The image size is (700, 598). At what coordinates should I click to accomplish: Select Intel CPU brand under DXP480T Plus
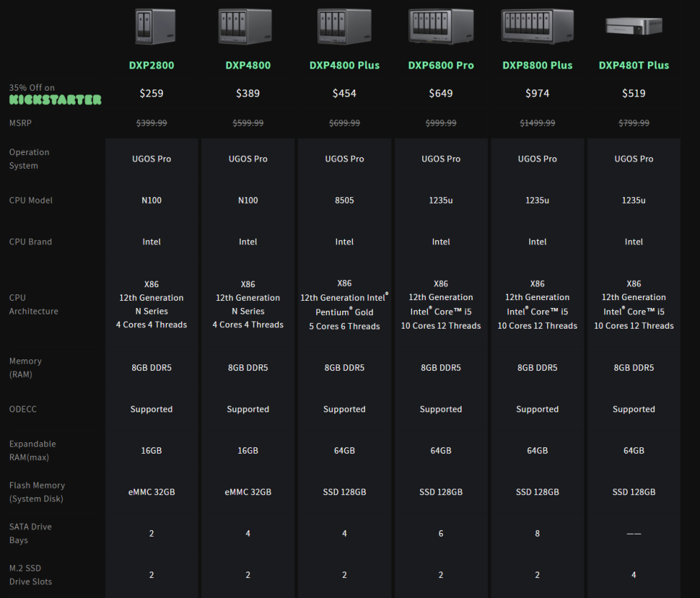click(x=634, y=241)
